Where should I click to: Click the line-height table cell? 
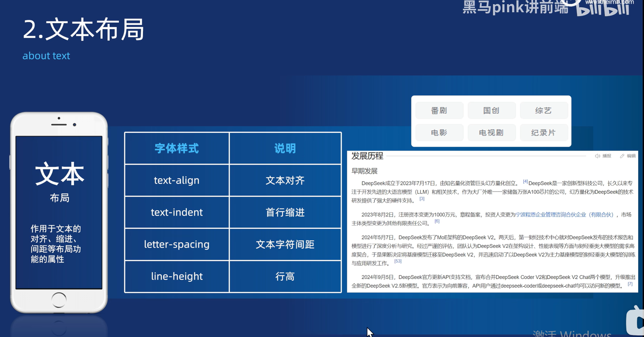coord(177,276)
